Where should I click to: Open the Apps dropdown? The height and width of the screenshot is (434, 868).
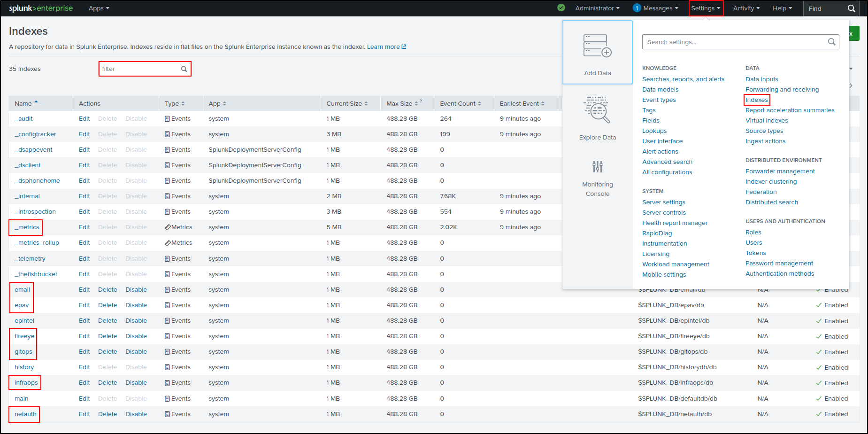point(99,8)
